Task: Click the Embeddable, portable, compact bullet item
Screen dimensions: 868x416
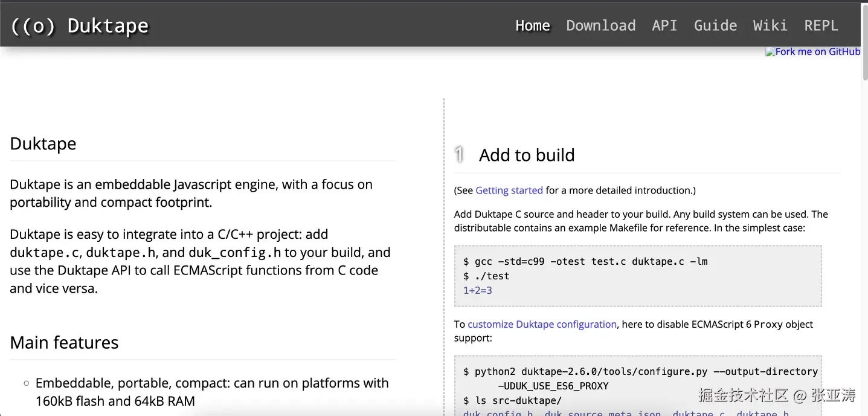Action: (x=212, y=392)
